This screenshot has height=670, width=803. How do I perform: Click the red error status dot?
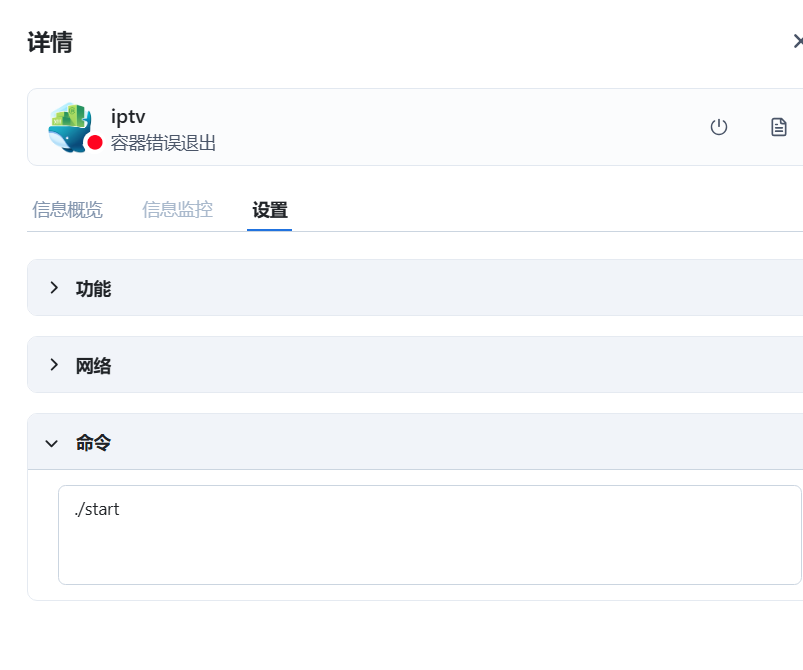[x=95, y=143]
